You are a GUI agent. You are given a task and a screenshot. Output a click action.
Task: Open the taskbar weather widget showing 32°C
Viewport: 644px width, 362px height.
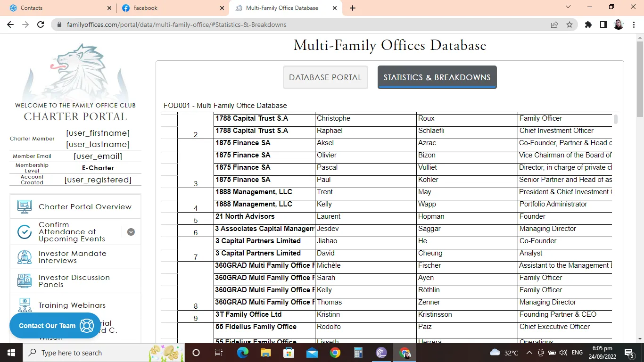pyautogui.click(x=504, y=353)
